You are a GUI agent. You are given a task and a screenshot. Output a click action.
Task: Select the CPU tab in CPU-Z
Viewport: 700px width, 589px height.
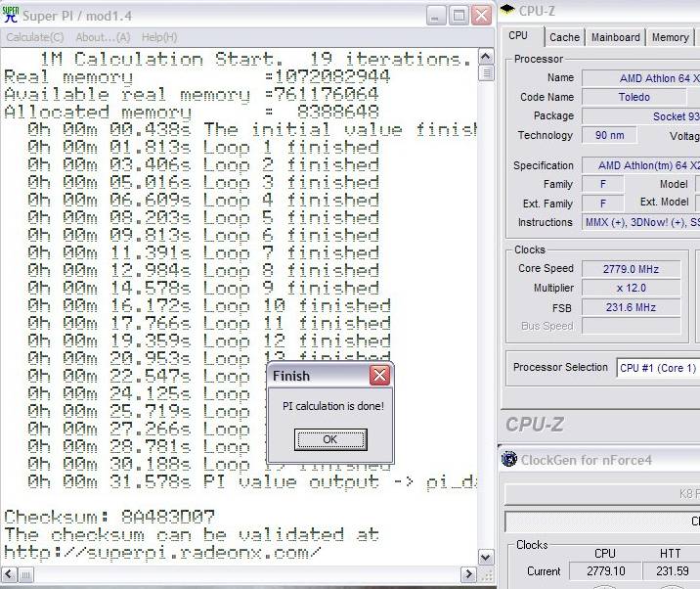click(x=518, y=36)
